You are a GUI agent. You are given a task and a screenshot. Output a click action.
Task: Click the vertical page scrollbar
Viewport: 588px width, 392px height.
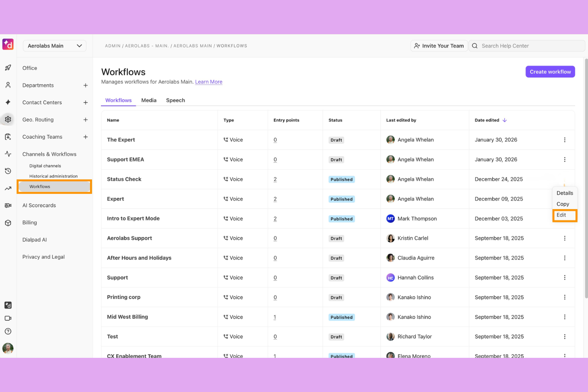(x=586, y=178)
